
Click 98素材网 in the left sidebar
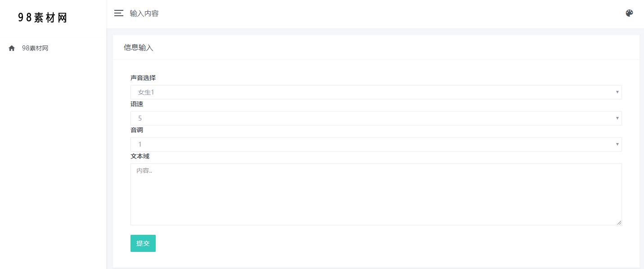pos(35,48)
